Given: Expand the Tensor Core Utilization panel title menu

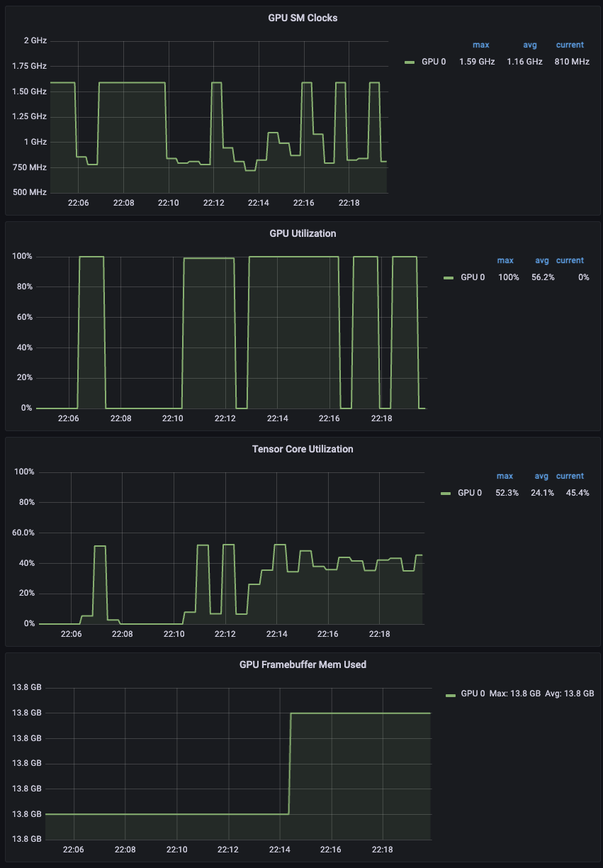Looking at the screenshot, I should [303, 449].
